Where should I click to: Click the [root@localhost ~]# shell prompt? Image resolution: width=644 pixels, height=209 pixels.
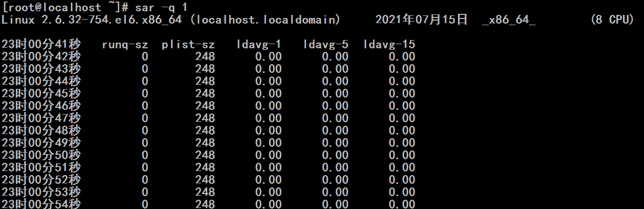[66, 7]
